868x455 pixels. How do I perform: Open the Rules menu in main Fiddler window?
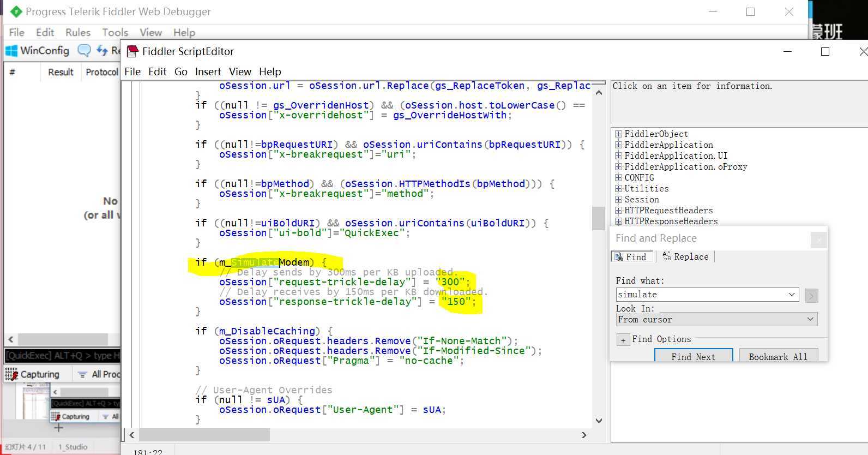pyautogui.click(x=78, y=32)
